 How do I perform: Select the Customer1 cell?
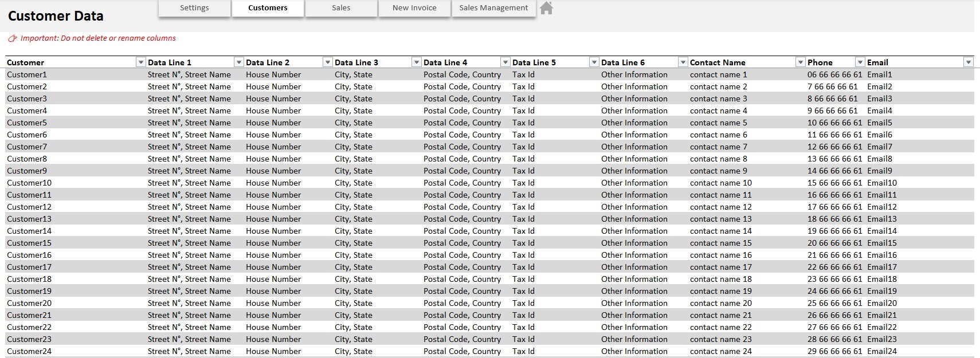[x=76, y=74]
